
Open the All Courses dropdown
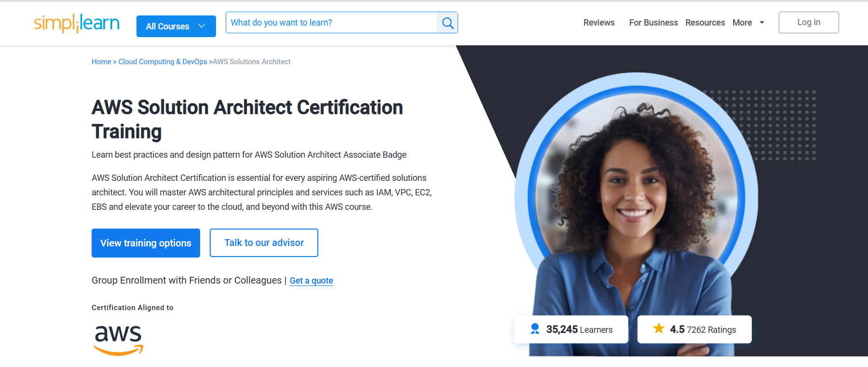(x=176, y=26)
